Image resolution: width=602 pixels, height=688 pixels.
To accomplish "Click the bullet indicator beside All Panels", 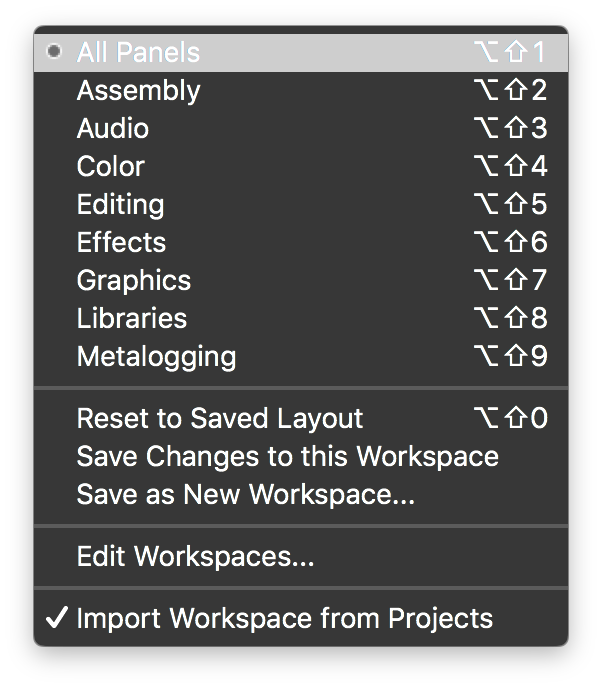I will point(55,52).
